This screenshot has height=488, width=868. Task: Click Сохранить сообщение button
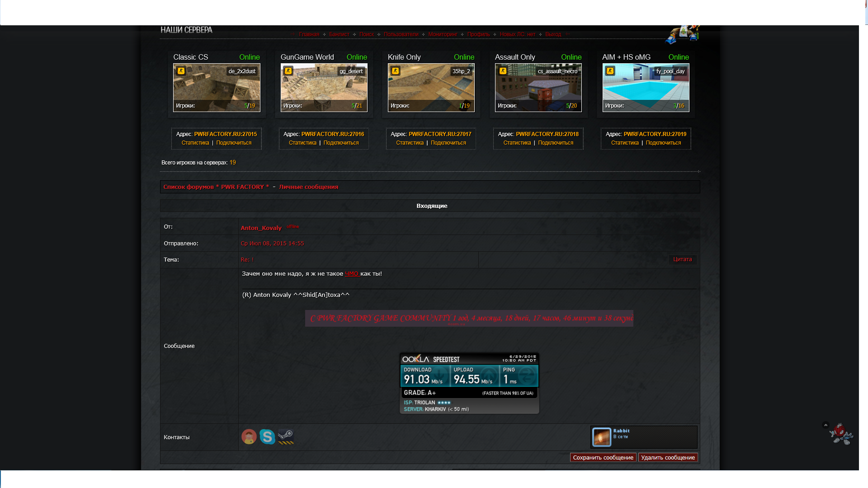click(603, 458)
